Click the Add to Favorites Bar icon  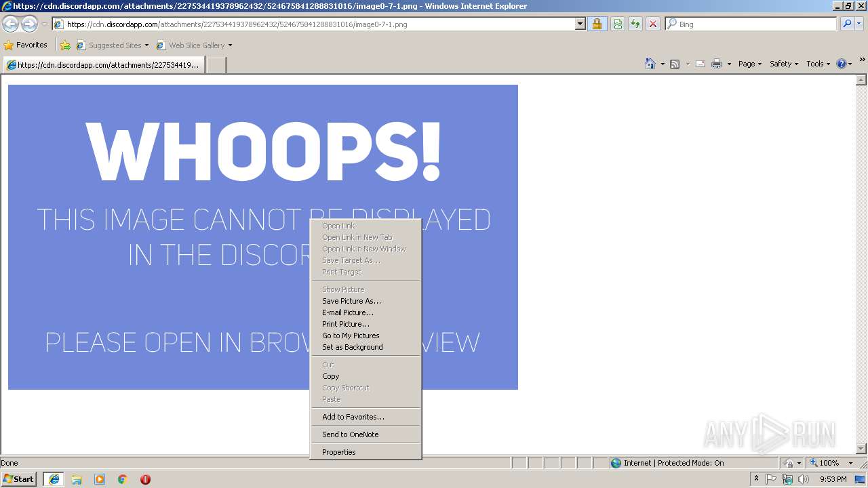tap(65, 45)
